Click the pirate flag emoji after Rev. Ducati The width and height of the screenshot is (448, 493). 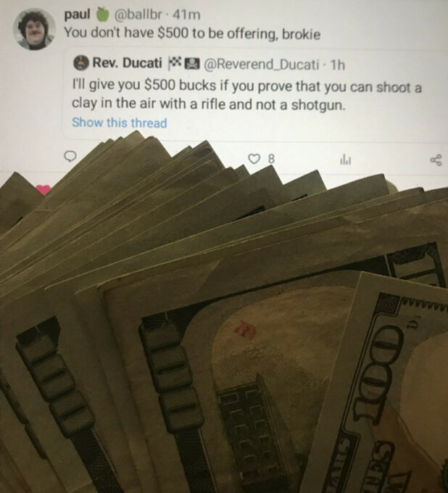[x=191, y=64]
